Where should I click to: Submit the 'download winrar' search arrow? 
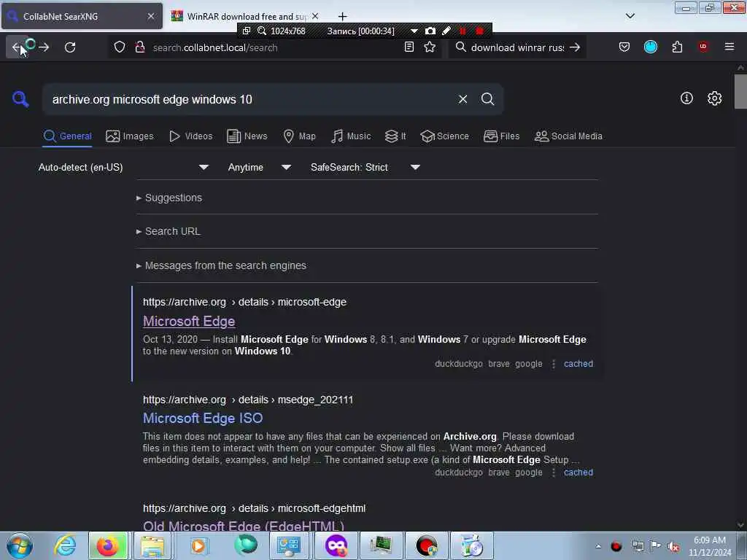click(x=575, y=47)
